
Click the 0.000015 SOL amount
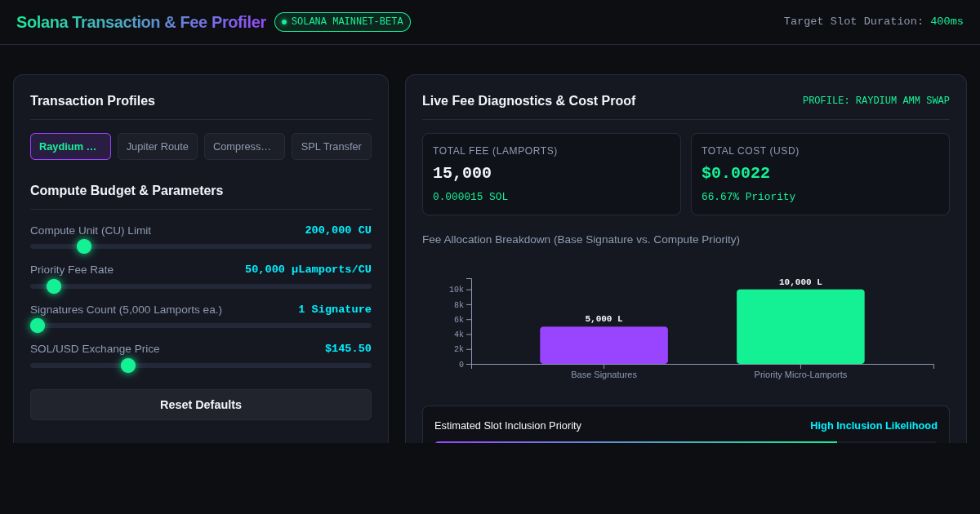(470, 197)
